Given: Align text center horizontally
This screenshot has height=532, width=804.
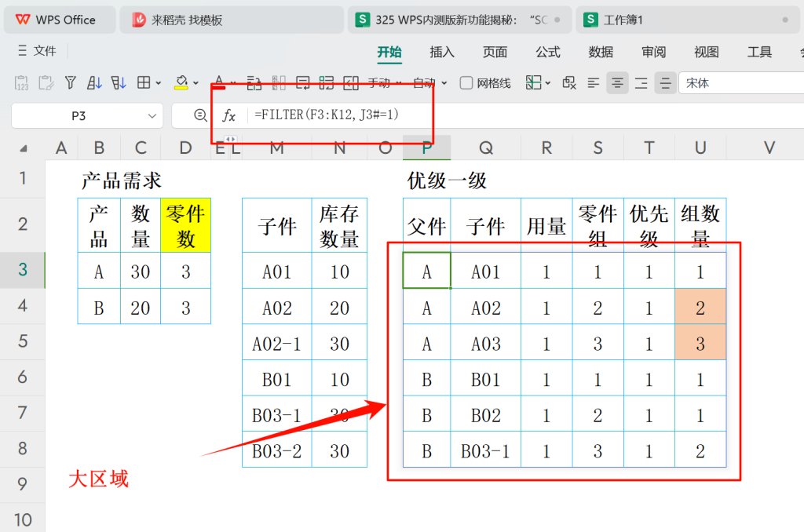Looking at the screenshot, I should pyautogui.click(x=617, y=83).
